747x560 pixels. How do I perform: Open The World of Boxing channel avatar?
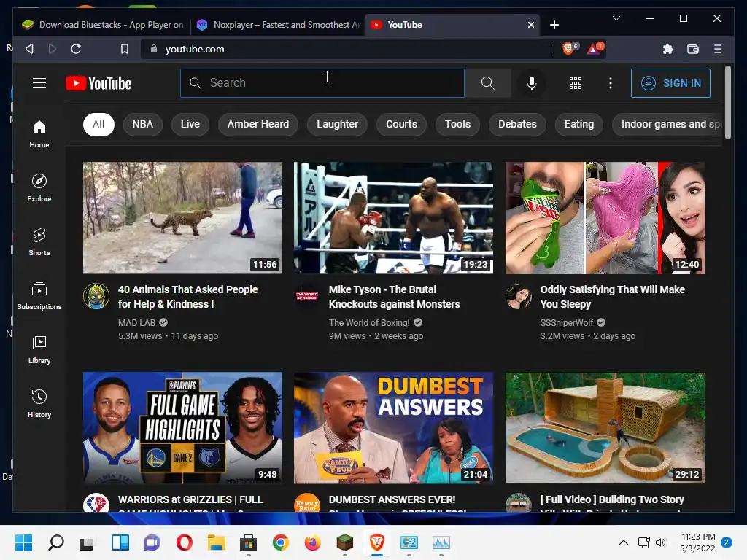[307, 296]
